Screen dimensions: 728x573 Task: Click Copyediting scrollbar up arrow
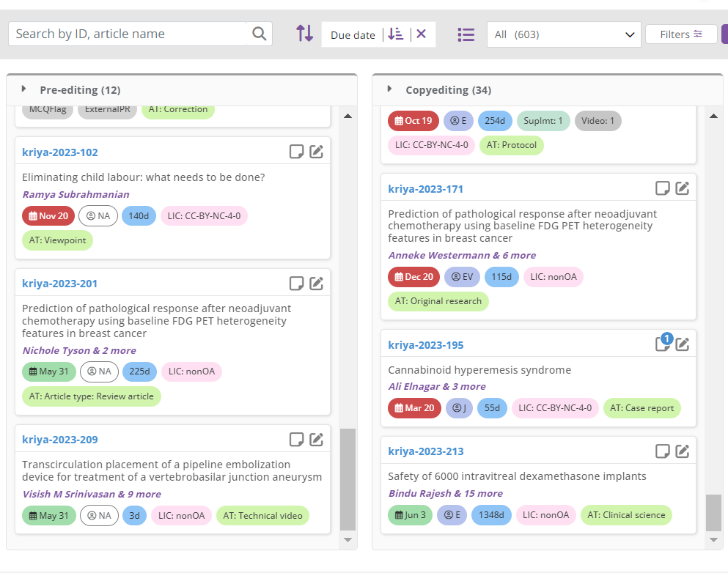[713, 116]
